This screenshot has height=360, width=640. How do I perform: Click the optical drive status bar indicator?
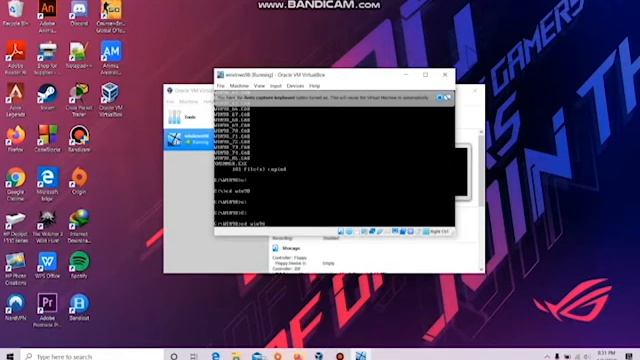pos(349,231)
